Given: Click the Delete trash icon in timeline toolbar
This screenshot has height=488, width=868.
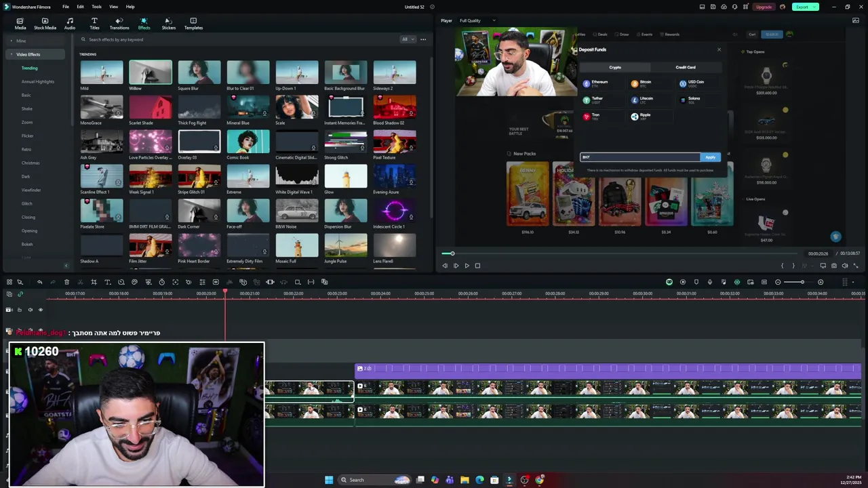Looking at the screenshot, I should (x=66, y=282).
